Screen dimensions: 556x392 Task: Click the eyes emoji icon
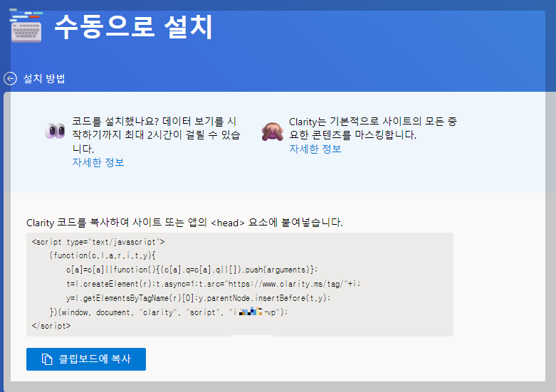(55, 131)
